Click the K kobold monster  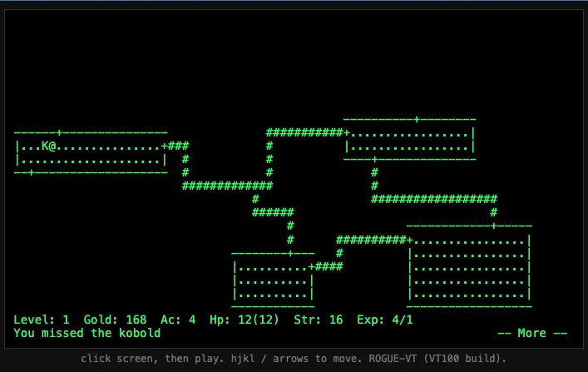(45, 146)
